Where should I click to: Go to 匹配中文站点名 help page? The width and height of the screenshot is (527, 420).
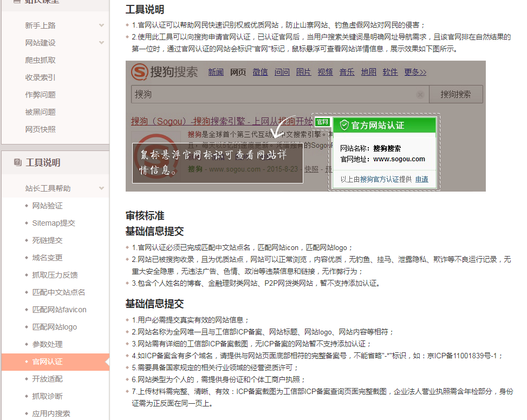pyautogui.click(x=58, y=292)
